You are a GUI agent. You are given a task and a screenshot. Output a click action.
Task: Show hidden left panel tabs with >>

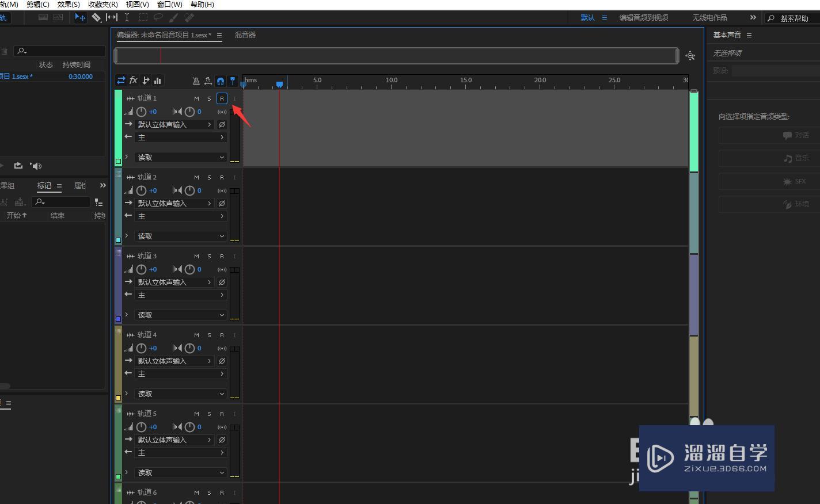(x=102, y=185)
